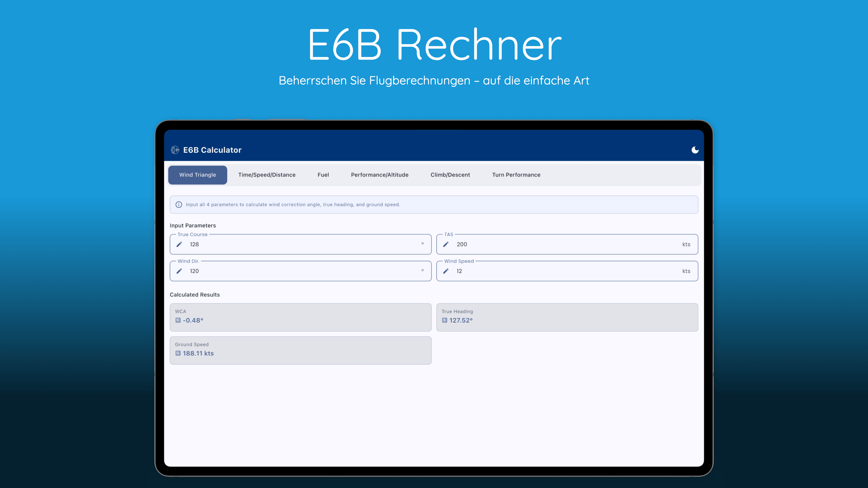This screenshot has width=868, height=488.
Task: Open the Climb/Descent tab
Action: (450, 175)
